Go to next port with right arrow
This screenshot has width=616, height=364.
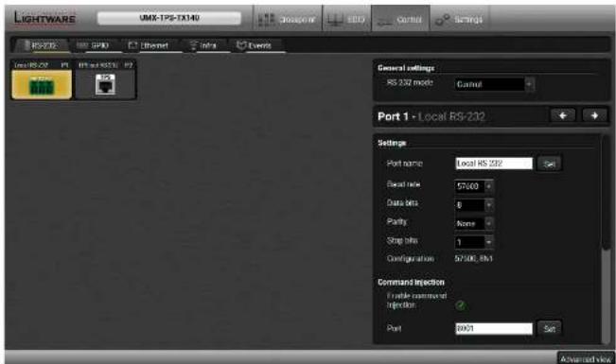(594, 115)
